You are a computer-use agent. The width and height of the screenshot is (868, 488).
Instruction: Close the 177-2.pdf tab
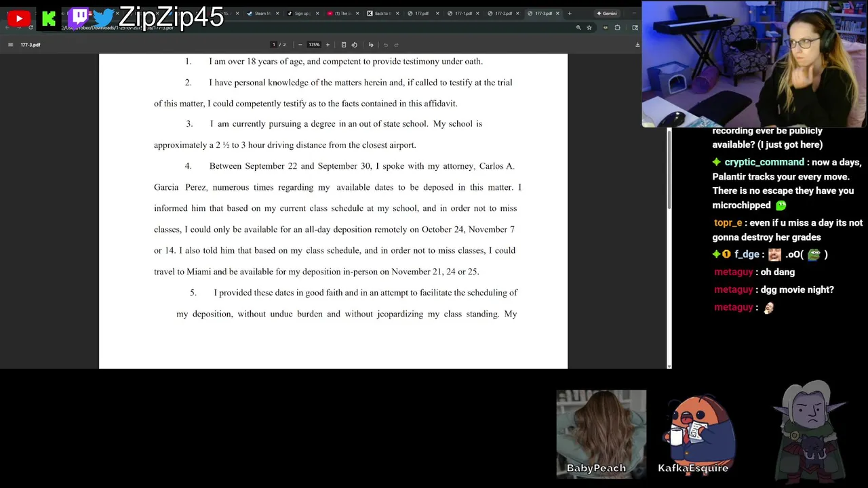[518, 14]
